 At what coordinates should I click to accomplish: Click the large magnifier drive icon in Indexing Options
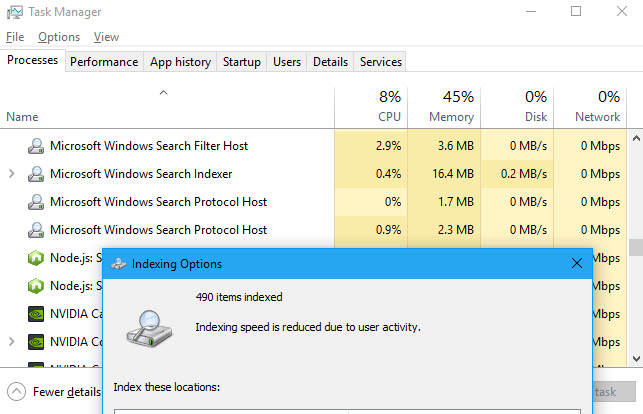[x=149, y=329]
